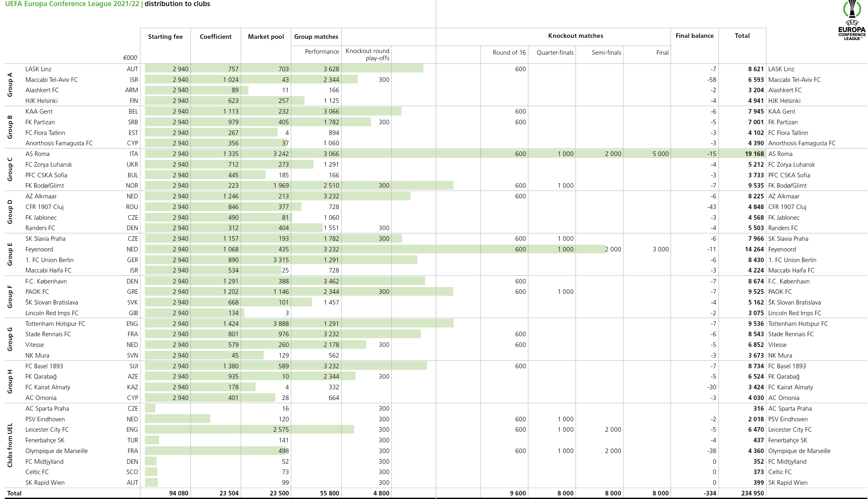The image size is (868, 499).
Task: Click grand total value 234 950
Action: [752, 493]
